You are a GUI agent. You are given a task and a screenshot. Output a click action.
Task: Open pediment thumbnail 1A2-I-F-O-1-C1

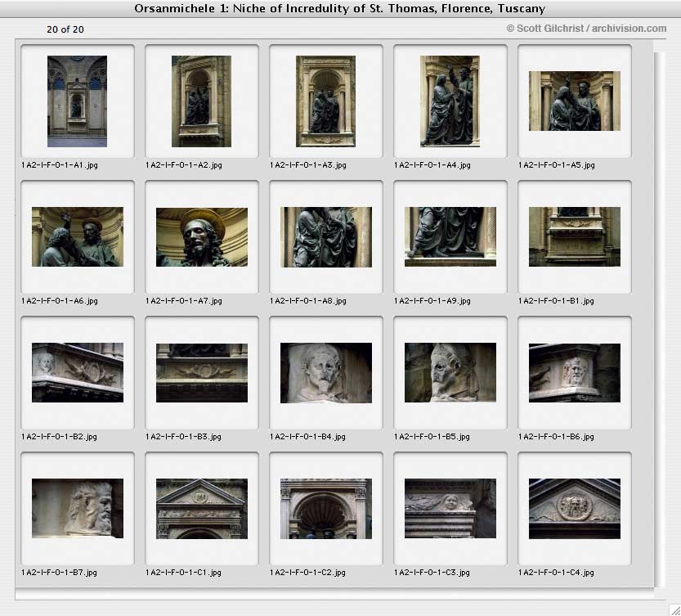coord(202,509)
